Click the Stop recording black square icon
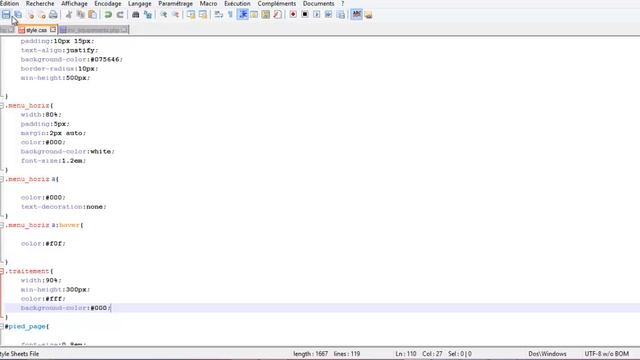The image size is (640, 360). (305, 15)
